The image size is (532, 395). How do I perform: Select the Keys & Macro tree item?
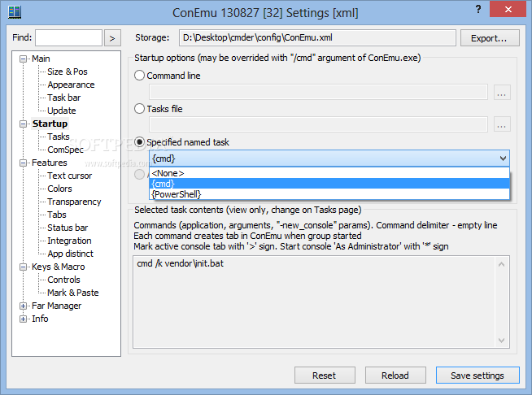59,267
